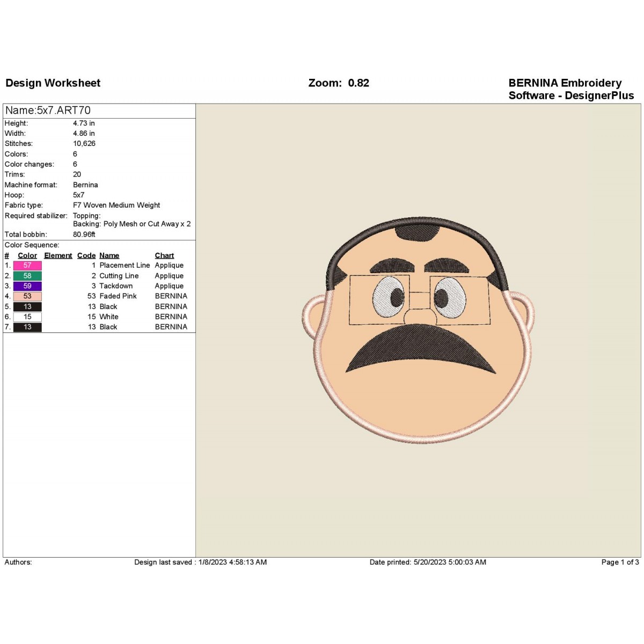Click the black swatch in row 5
Viewport: 644px width, 644px height.
coord(27,306)
